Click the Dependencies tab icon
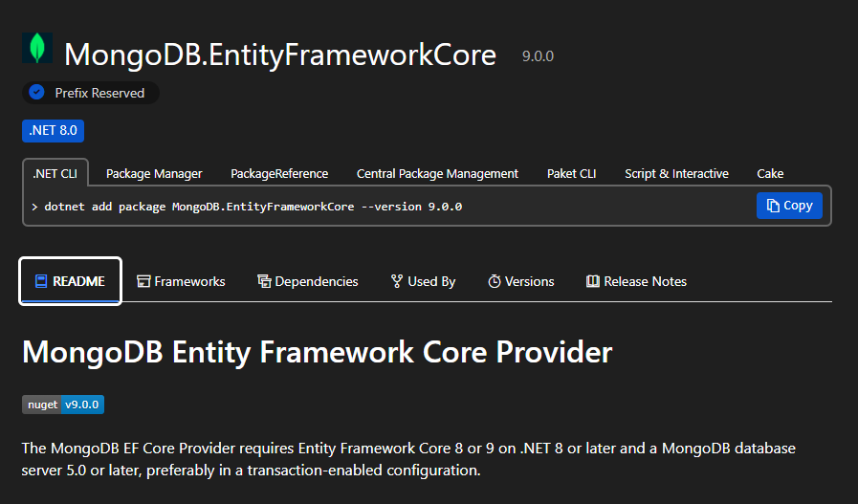The height and width of the screenshot is (504, 858). (264, 281)
